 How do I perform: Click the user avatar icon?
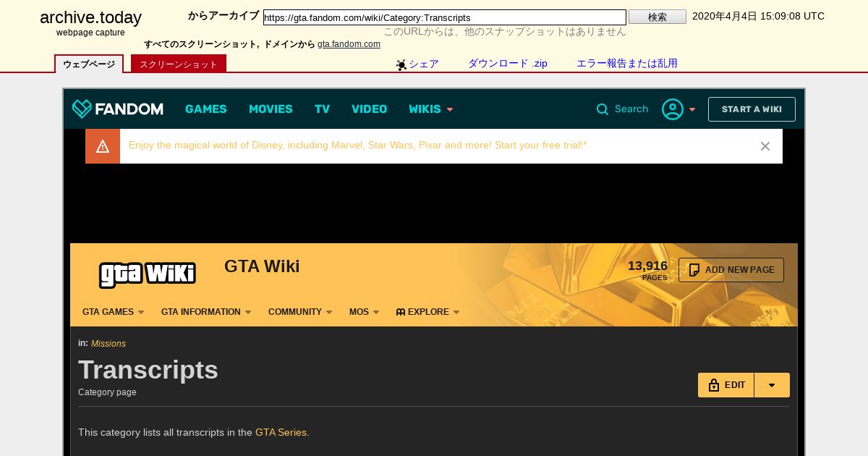tap(673, 109)
